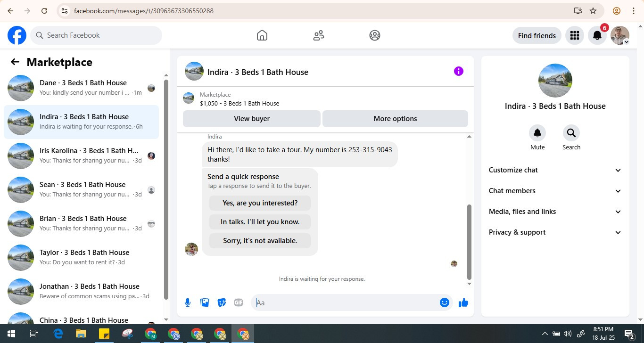Send a thumbs-up like
Image resolution: width=644 pixels, height=343 pixels.
pos(463,302)
